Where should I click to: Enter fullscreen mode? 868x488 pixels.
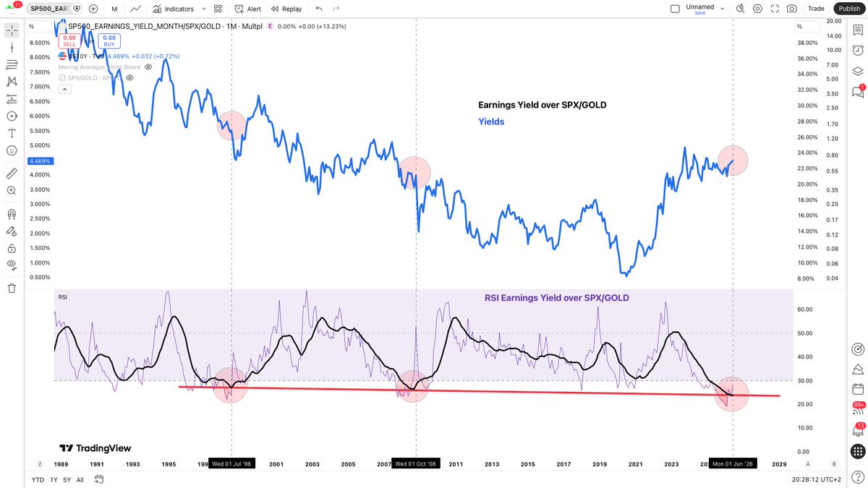775,9
